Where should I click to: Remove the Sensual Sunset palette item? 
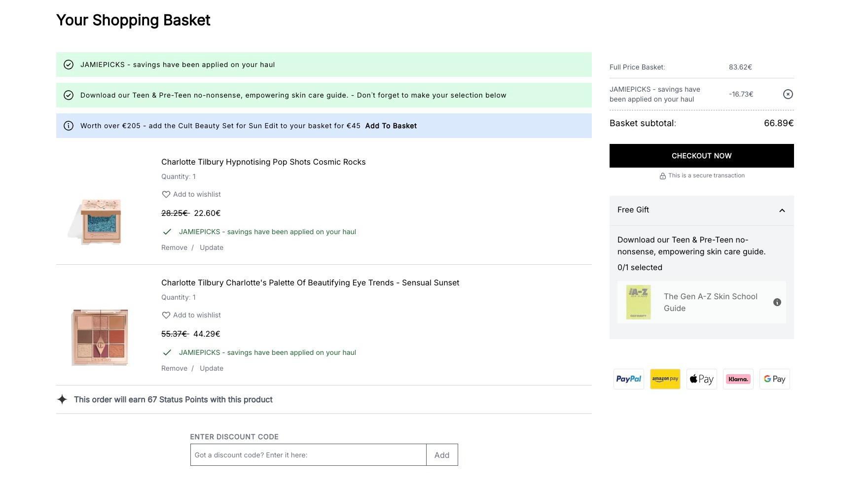point(174,368)
